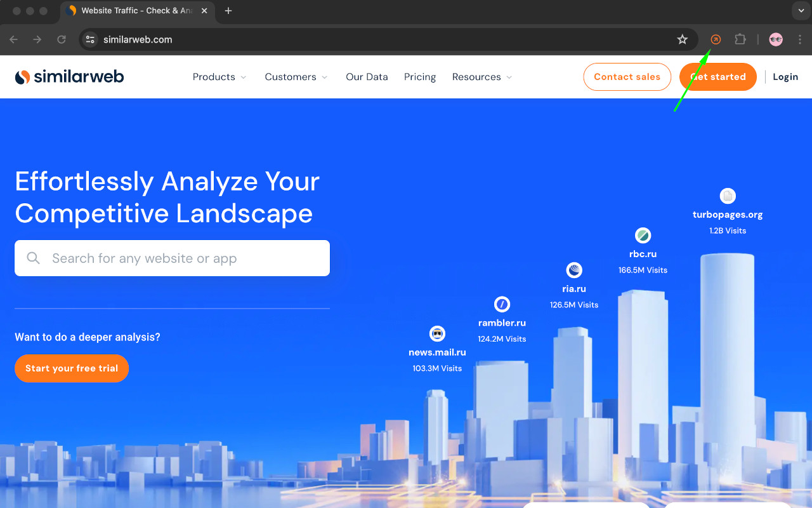Screen dimensions: 812x508
Task: Open the tab search dropdown arrow
Action: [x=801, y=11]
